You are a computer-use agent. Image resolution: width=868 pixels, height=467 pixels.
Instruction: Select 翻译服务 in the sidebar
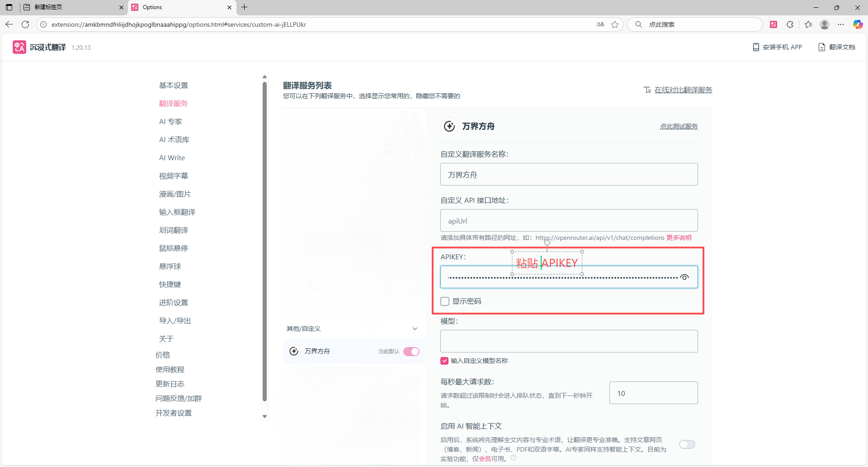(x=173, y=103)
